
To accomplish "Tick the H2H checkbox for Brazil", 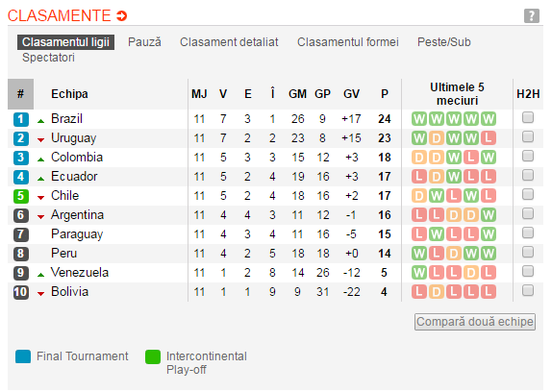I will pos(528,117).
